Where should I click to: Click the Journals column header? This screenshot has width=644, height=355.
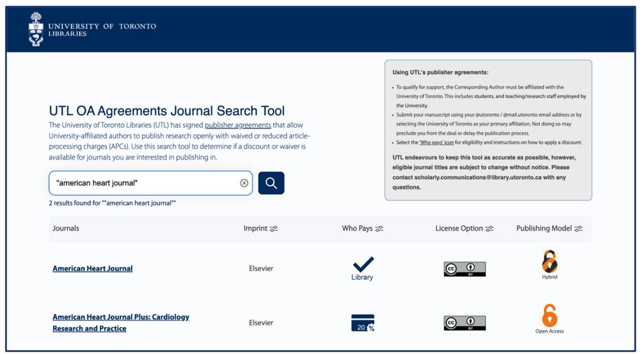[66, 229]
